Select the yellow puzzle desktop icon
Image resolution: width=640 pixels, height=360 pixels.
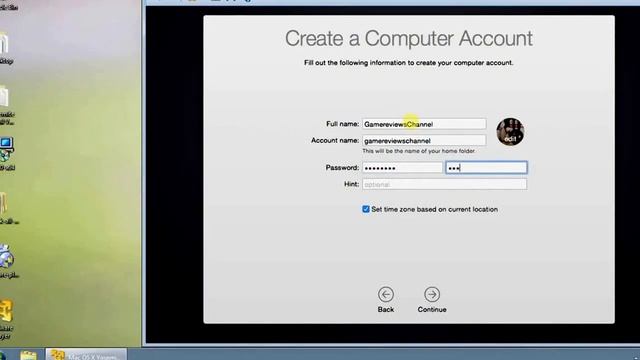(7, 310)
